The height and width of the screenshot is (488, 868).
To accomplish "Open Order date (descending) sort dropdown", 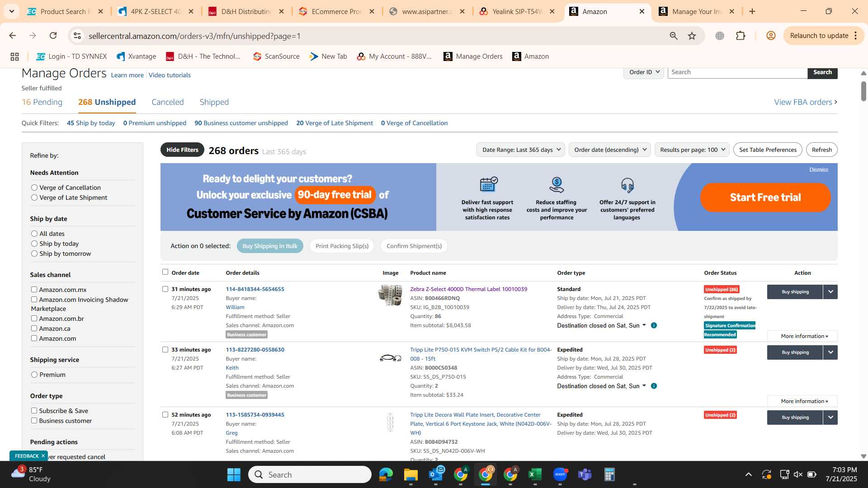I will pyautogui.click(x=609, y=150).
